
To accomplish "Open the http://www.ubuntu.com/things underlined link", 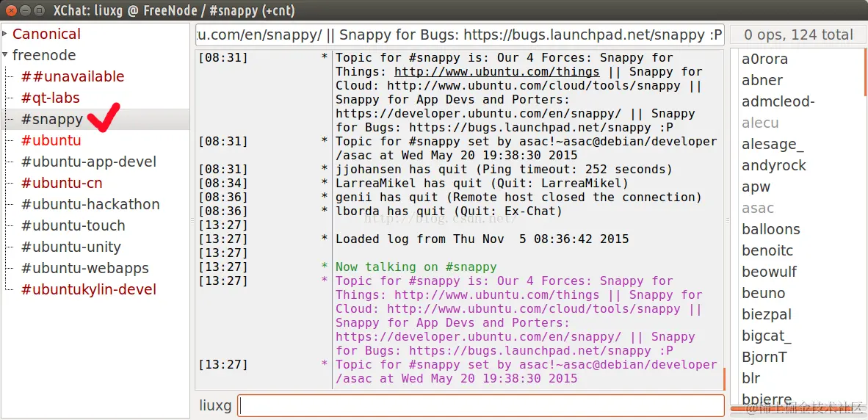I will point(496,72).
